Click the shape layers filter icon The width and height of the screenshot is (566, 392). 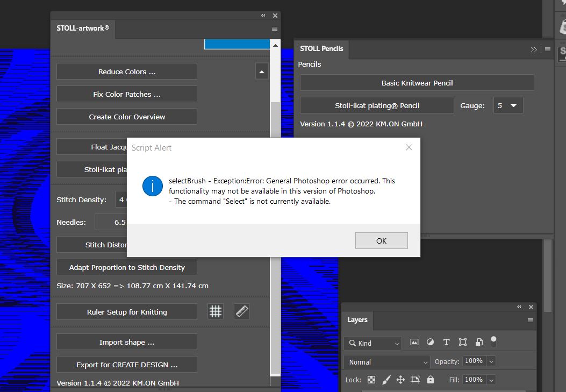click(462, 342)
